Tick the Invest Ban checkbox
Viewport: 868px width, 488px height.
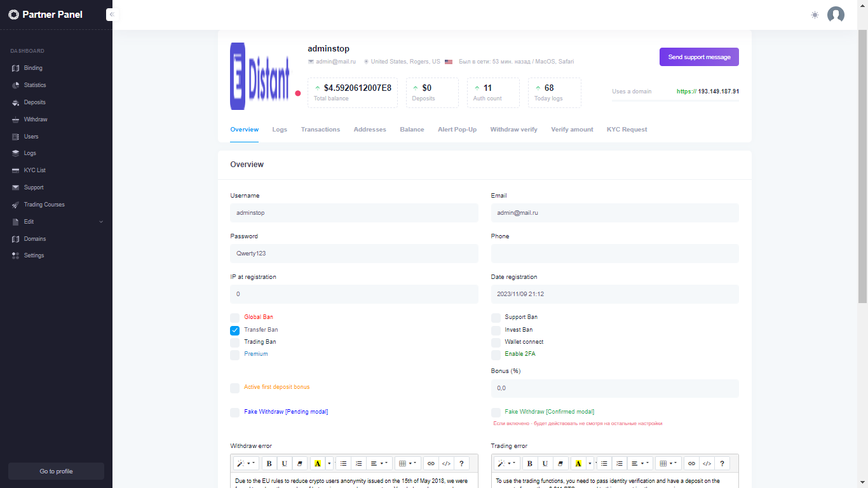click(496, 330)
